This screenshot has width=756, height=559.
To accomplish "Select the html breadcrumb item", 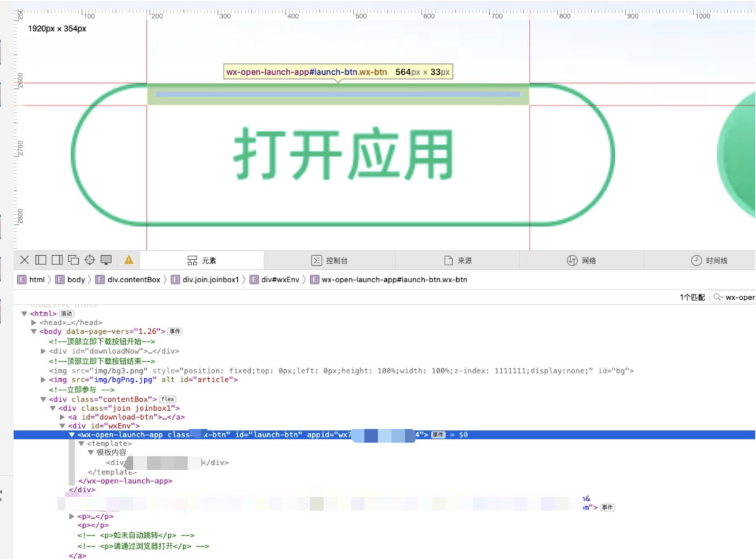I will point(31,279).
